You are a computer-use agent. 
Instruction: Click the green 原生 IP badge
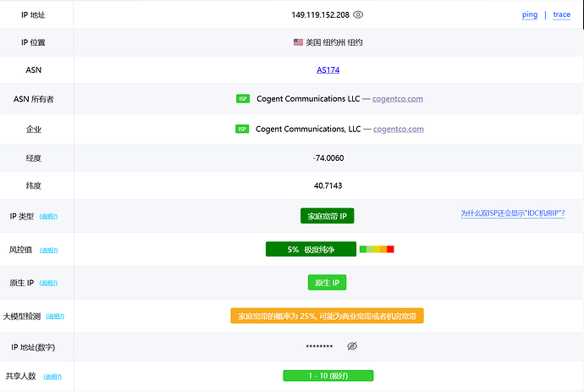coord(327,283)
